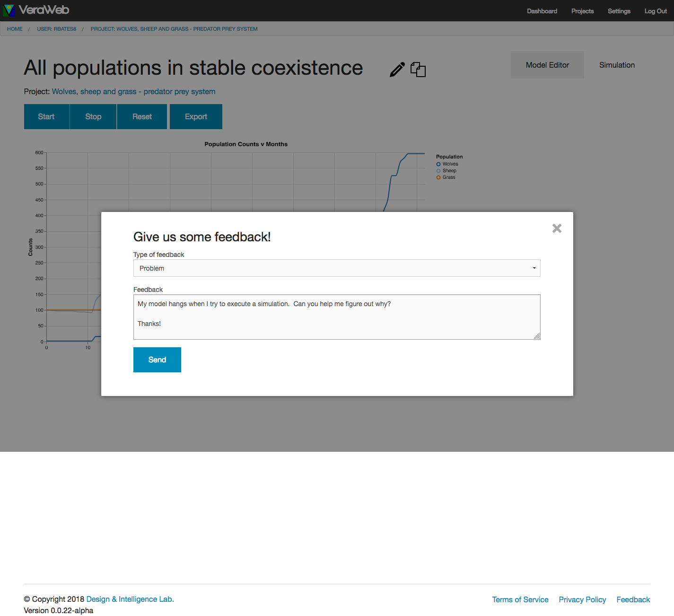Close the feedback dialog with X
This screenshot has width=674, height=616.
(557, 229)
